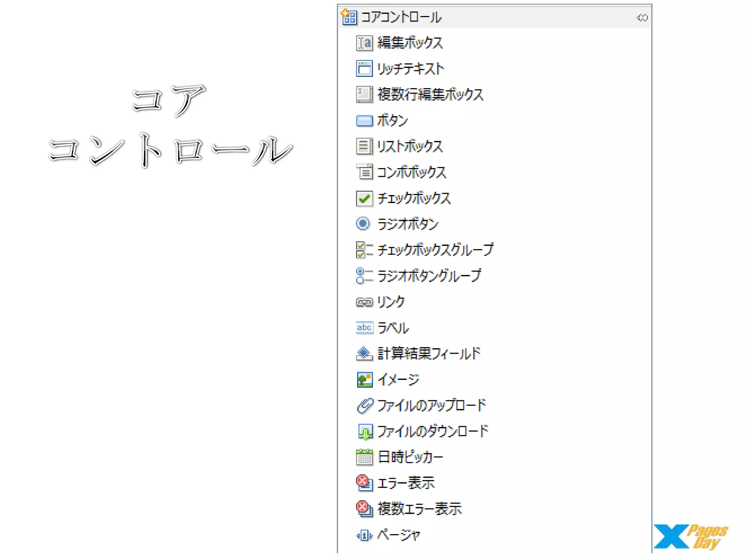Click the イメージ picture icon
This screenshot has width=747, height=560.
pyautogui.click(x=364, y=380)
